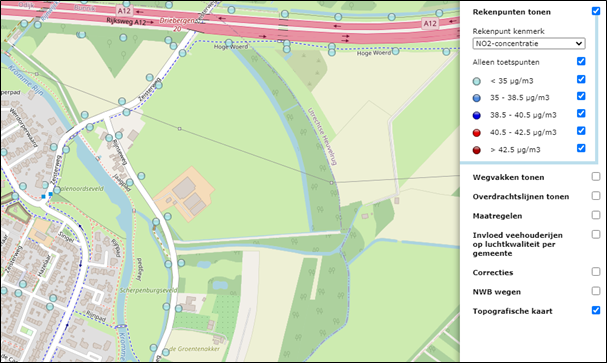Screen dimensions: 607x363
Task: Turn on the Maatregelen layer
Action: tap(596, 215)
